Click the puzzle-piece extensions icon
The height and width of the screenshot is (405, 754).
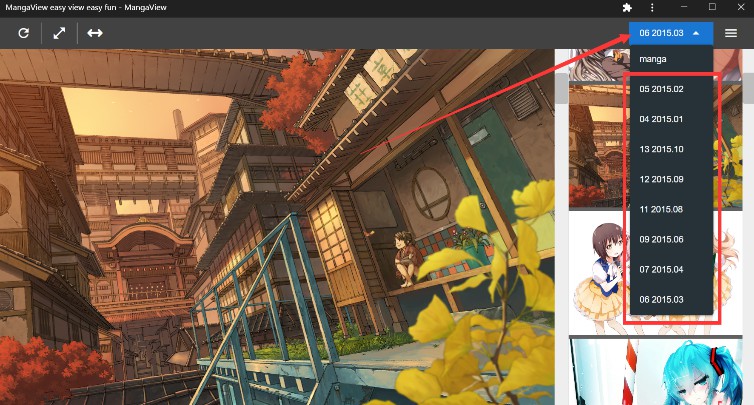click(x=627, y=7)
